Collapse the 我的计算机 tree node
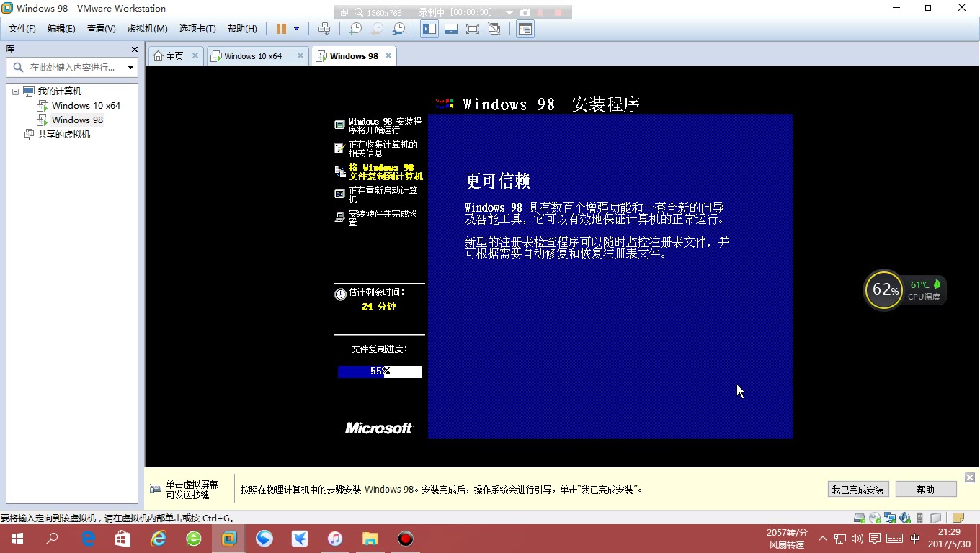The image size is (980, 553). (x=15, y=91)
